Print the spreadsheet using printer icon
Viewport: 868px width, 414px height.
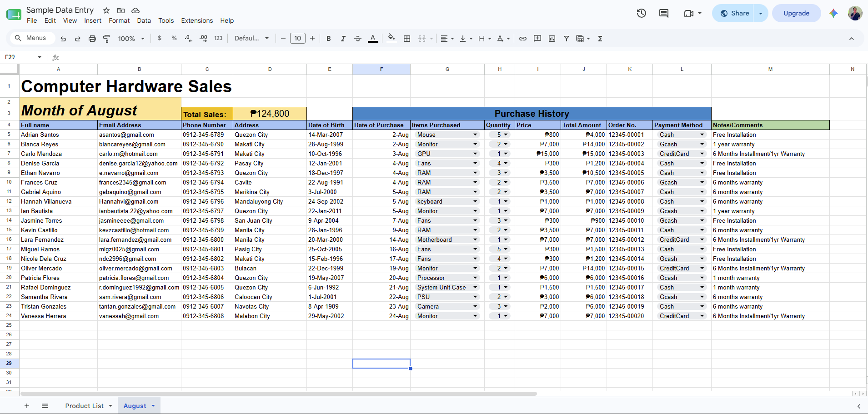coord(92,39)
